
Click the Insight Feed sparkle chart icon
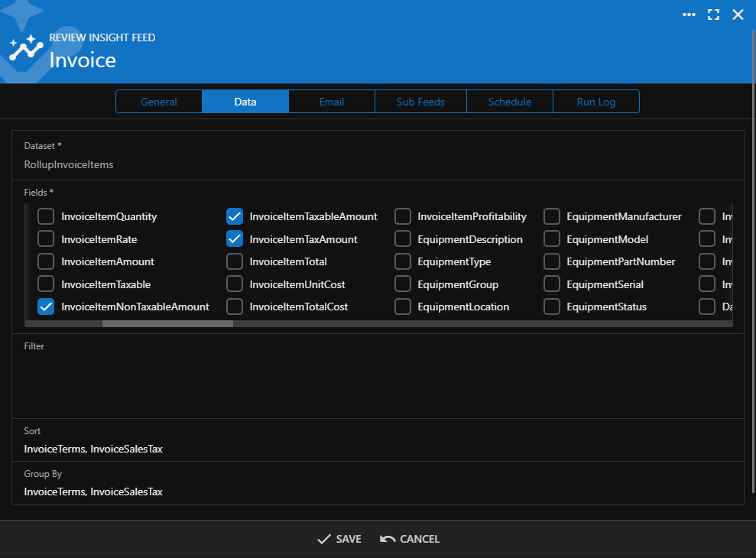26,47
